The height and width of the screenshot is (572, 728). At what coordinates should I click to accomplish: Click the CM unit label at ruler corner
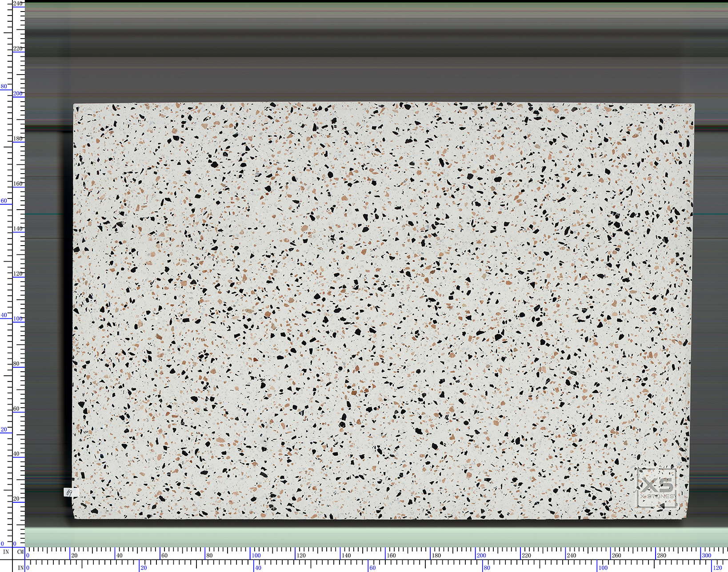coord(20,552)
